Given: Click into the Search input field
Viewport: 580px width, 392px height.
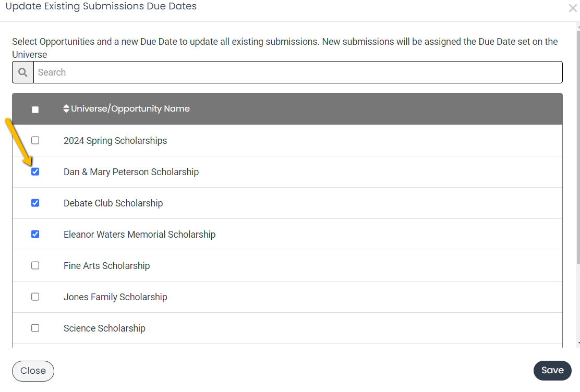Looking at the screenshot, I should tap(298, 72).
